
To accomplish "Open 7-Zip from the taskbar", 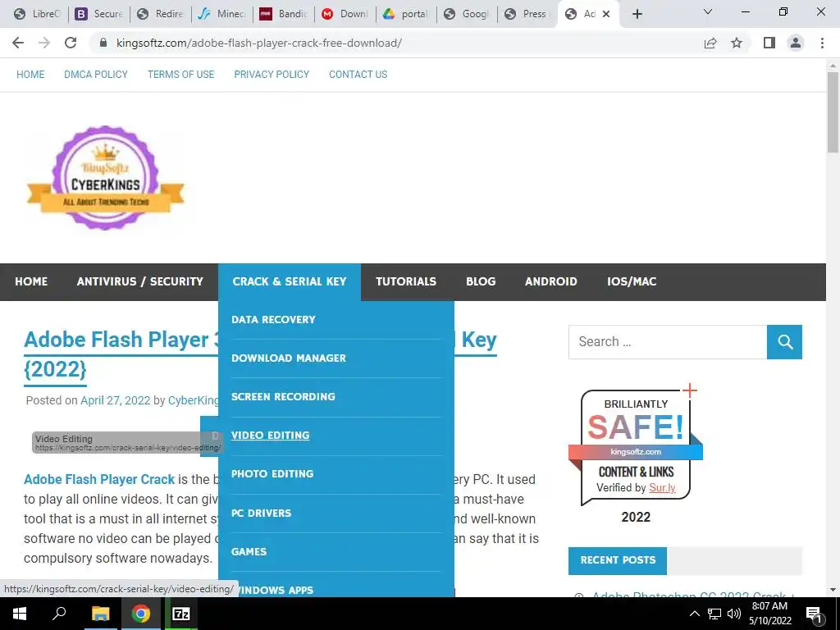I will (x=181, y=614).
